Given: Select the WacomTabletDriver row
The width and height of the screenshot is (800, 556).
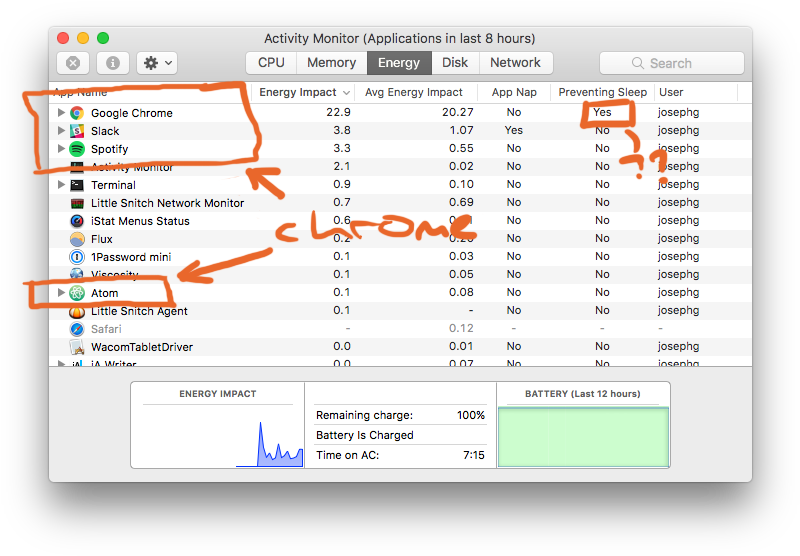Looking at the screenshot, I should (400, 347).
